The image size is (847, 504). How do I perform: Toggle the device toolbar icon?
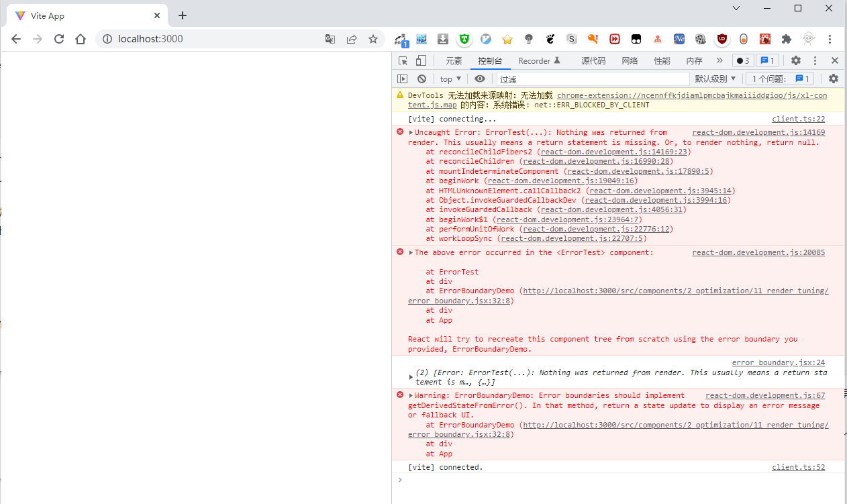tap(420, 60)
